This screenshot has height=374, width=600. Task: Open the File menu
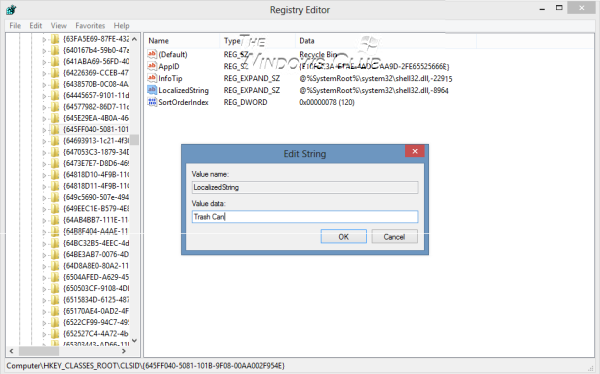15,26
